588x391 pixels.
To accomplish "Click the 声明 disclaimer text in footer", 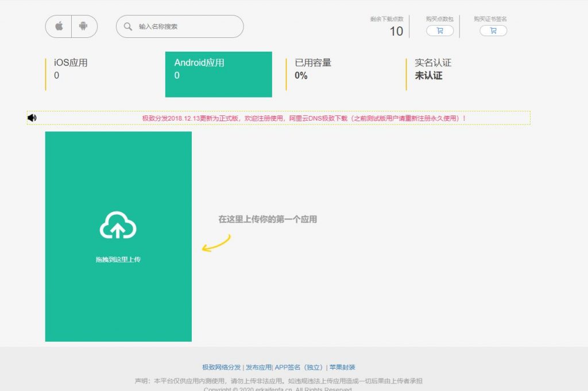I will coord(278,381).
